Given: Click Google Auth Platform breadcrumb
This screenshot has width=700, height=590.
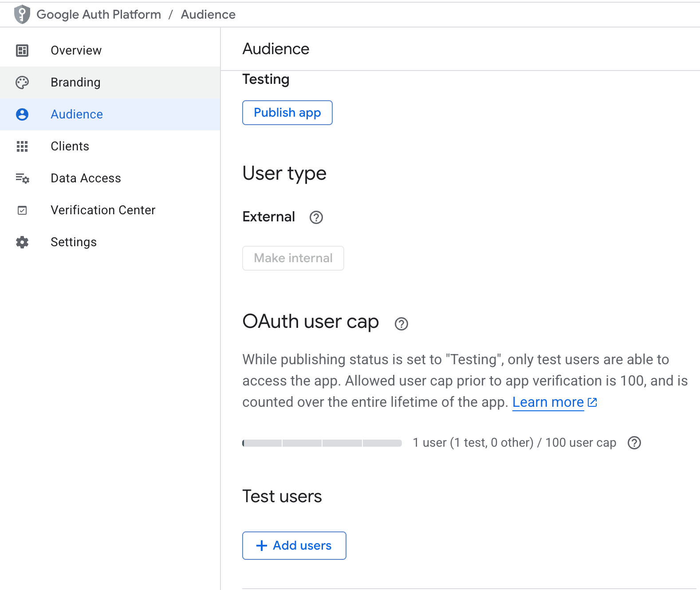Looking at the screenshot, I should [98, 15].
